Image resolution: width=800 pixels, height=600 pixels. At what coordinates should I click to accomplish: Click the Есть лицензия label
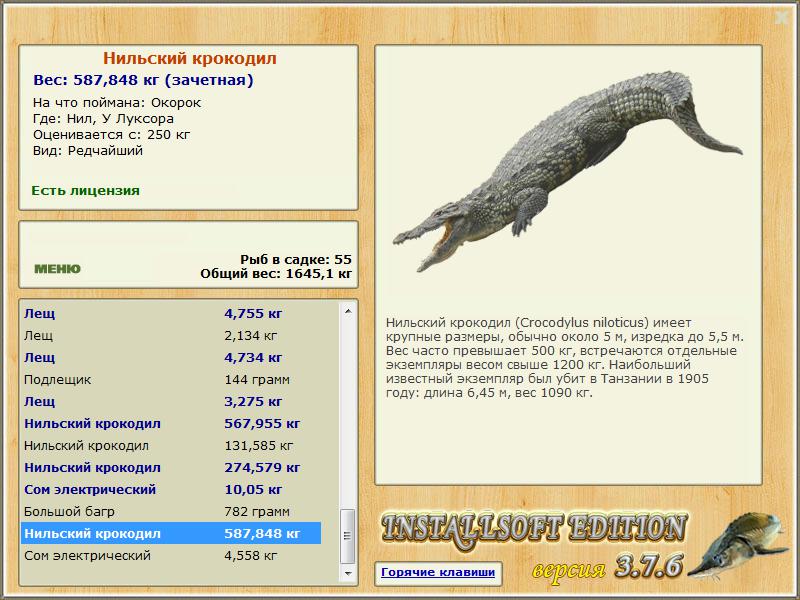pos(85,190)
